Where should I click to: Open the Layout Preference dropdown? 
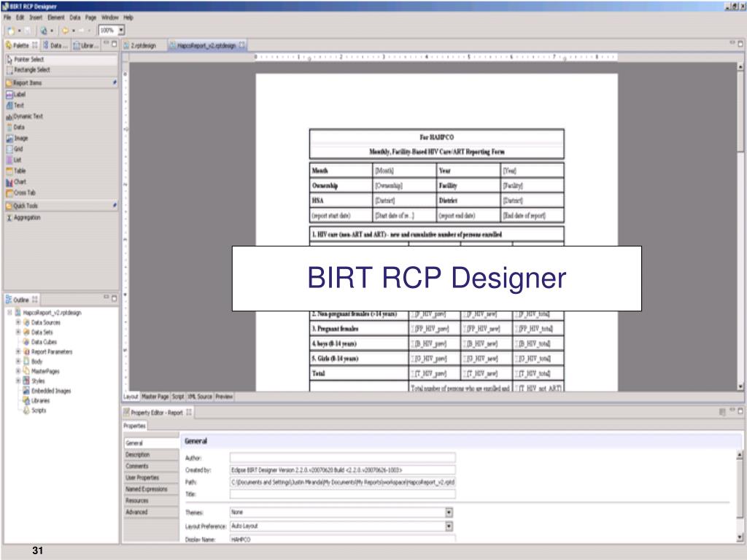point(449,526)
